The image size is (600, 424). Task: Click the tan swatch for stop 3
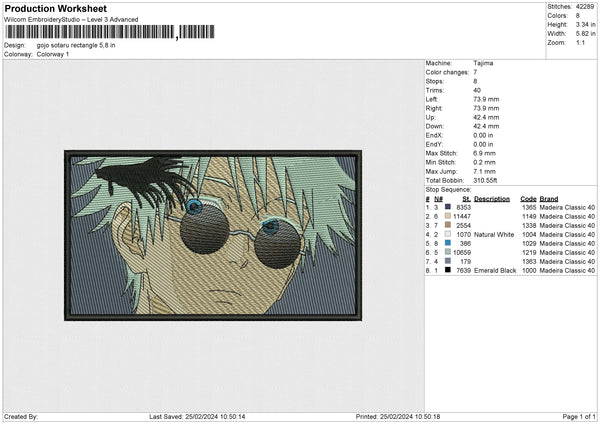(x=446, y=224)
